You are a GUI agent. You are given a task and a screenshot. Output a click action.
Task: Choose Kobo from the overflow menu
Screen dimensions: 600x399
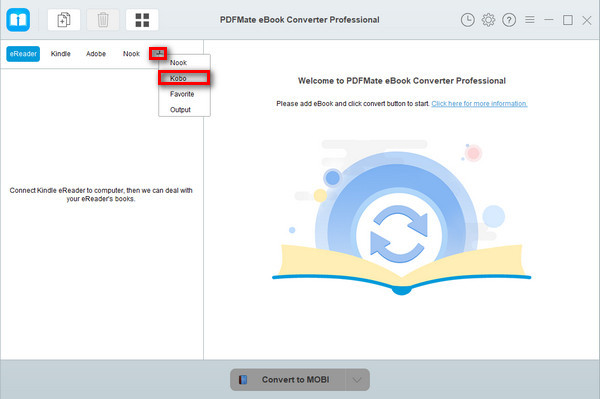tap(184, 78)
